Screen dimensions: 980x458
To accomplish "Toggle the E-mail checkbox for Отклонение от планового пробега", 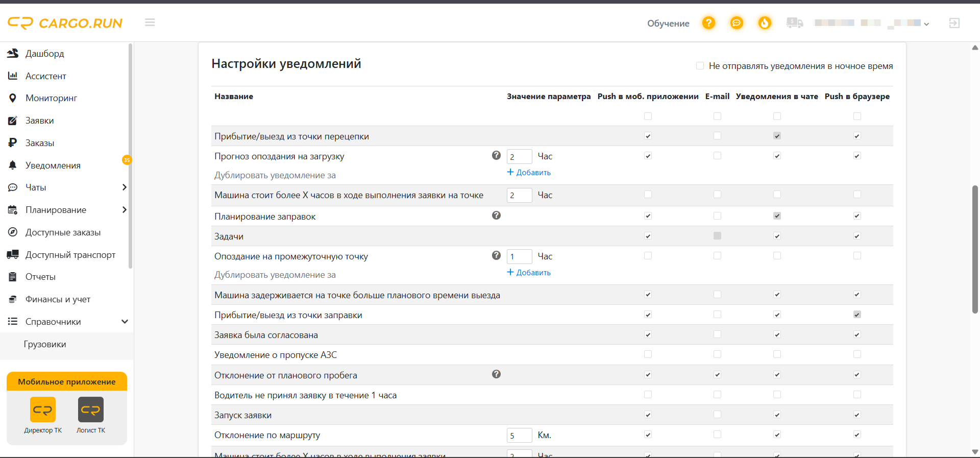I will click(x=717, y=375).
